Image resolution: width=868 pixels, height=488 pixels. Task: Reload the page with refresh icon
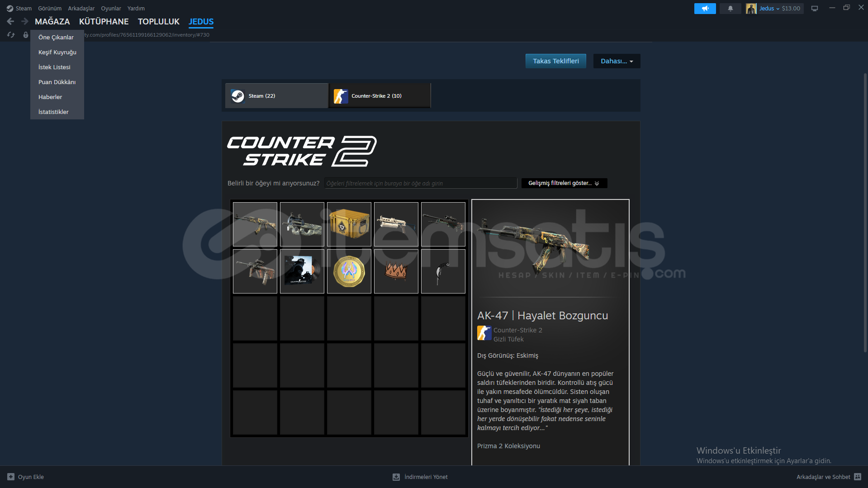click(11, 35)
